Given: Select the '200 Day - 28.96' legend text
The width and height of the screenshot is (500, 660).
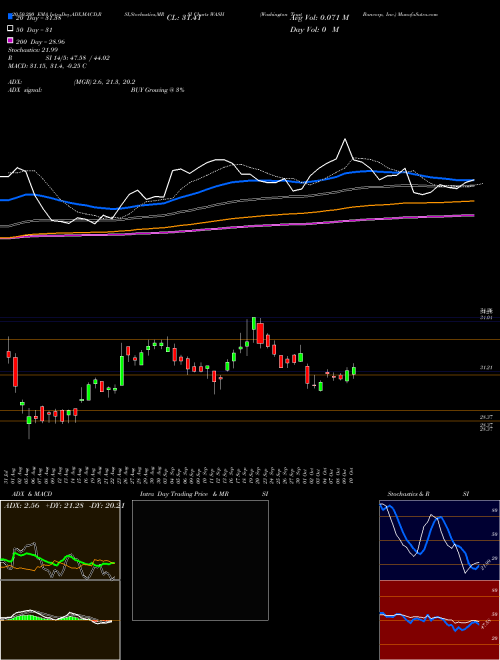Looking at the screenshot, I should (x=40, y=42).
